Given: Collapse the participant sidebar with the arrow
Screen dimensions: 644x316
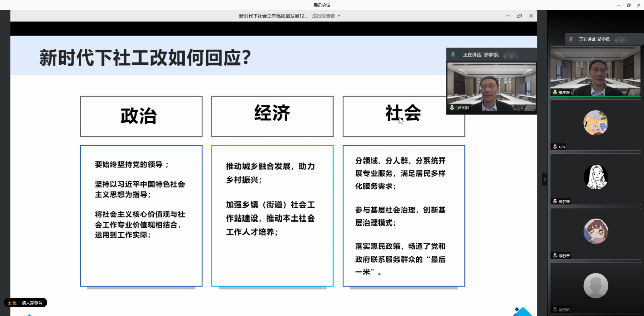Looking at the screenshot, I should coord(544,179).
